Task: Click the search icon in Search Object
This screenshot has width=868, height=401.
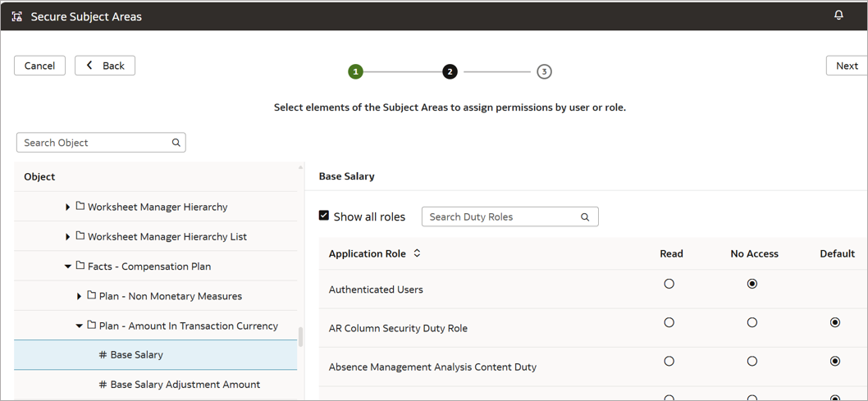Action: [x=176, y=143]
